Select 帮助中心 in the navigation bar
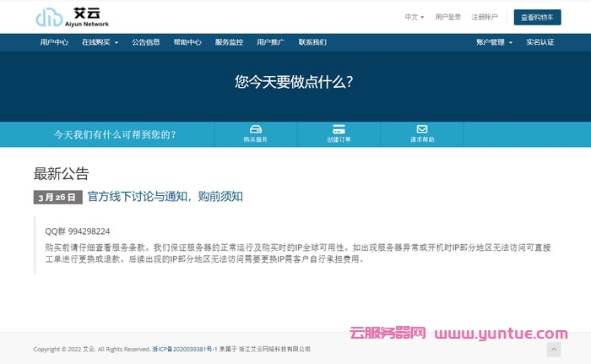Image resolution: width=591 pixels, height=364 pixels. point(187,41)
